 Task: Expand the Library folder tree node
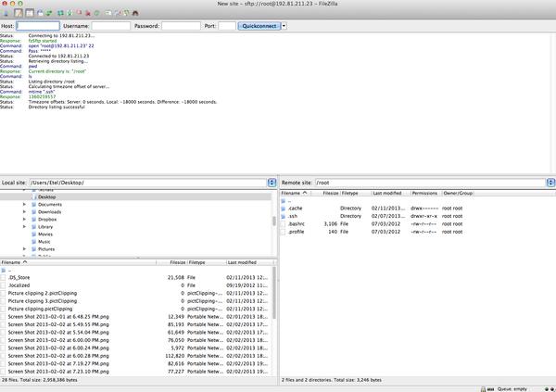(25, 226)
